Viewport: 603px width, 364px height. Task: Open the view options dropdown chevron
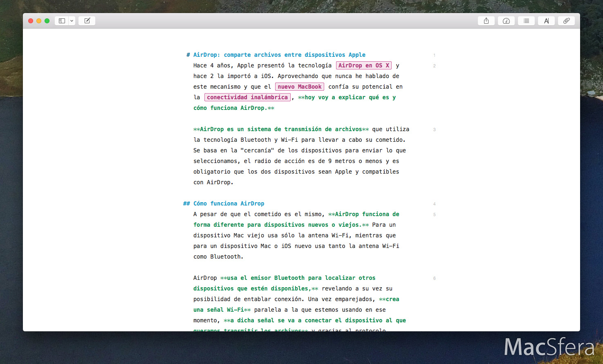pyautogui.click(x=72, y=21)
